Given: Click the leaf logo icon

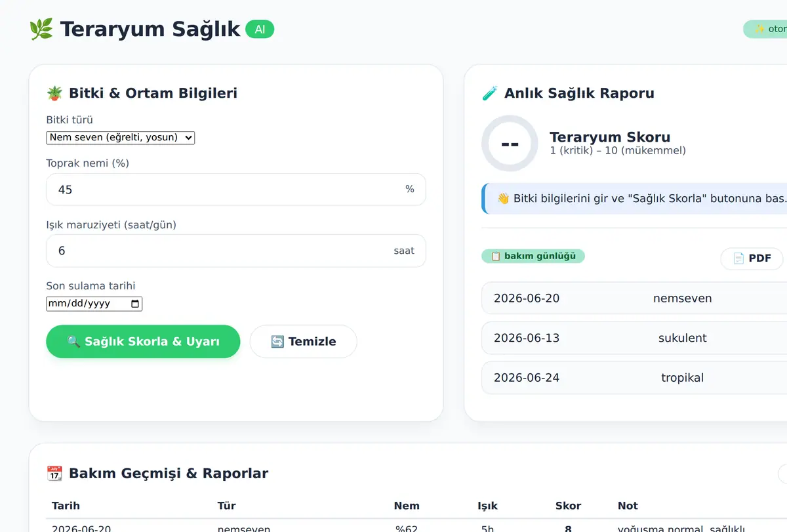Looking at the screenshot, I should 41,30.
